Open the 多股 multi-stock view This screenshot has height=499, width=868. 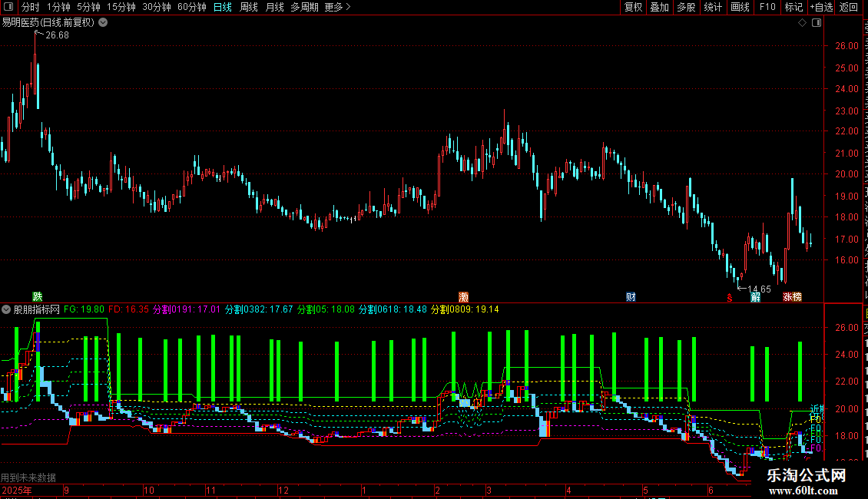[686, 7]
